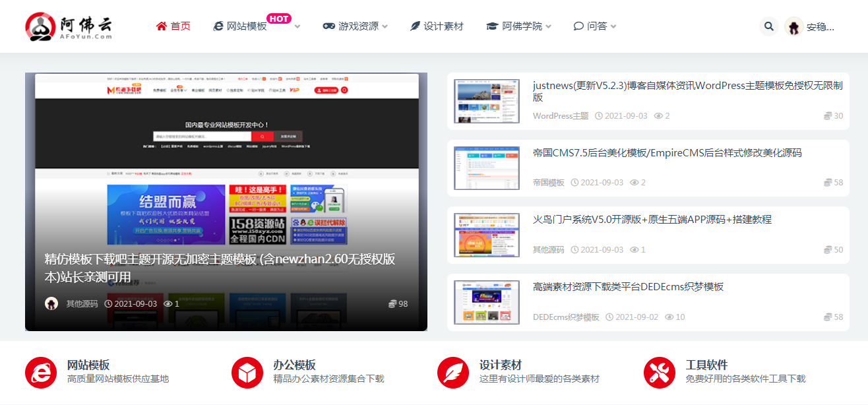Click the comment icon showing 98
Image resolution: width=868 pixels, height=405 pixels.
pyautogui.click(x=391, y=303)
